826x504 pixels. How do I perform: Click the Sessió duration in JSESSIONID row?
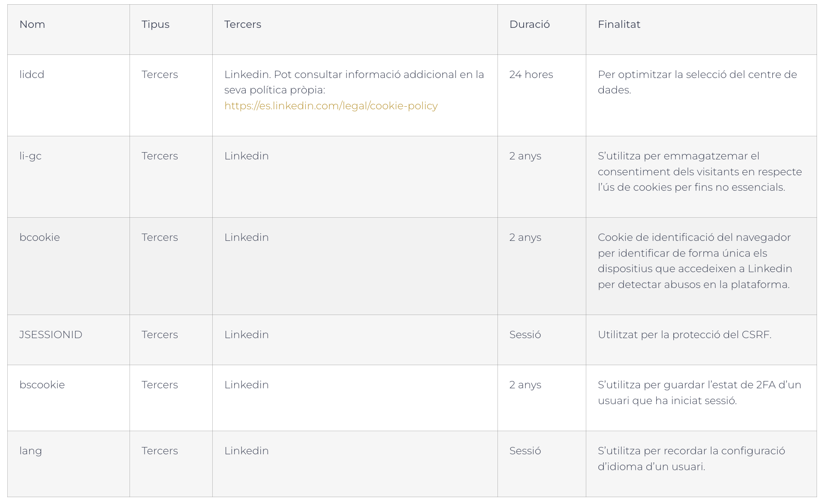tap(525, 335)
